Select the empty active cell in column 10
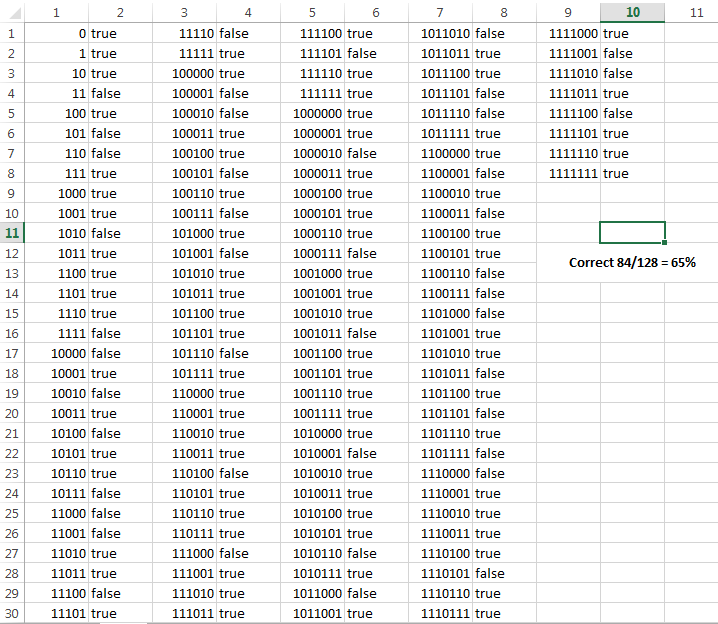 pos(632,233)
